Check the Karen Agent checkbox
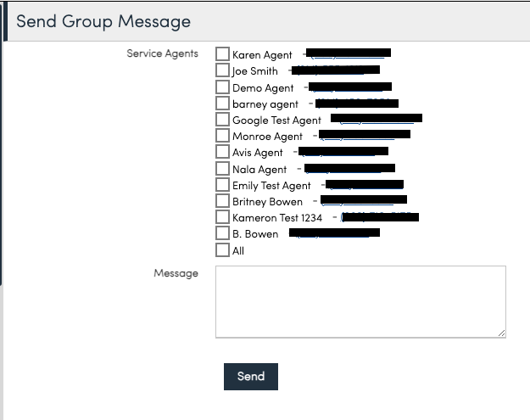The image size is (530, 420). 222,53
